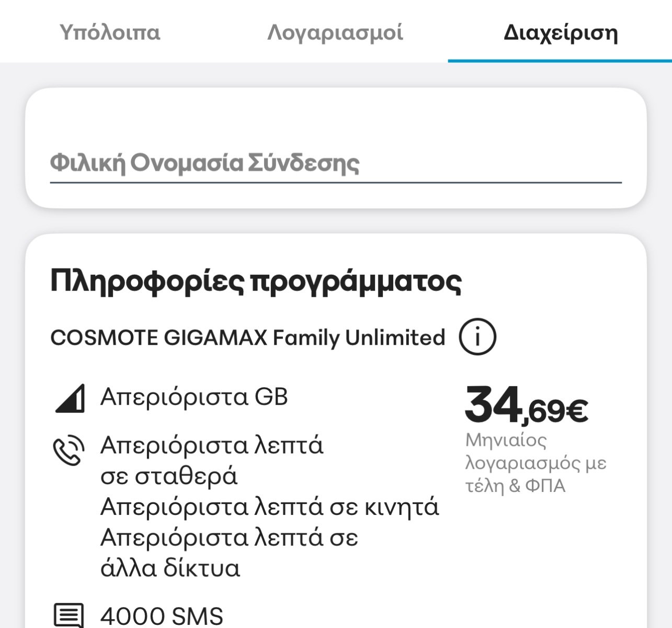
Task: Tap COSMOTE GIGAMAX Family Unlimited plan name
Action: click(247, 338)
